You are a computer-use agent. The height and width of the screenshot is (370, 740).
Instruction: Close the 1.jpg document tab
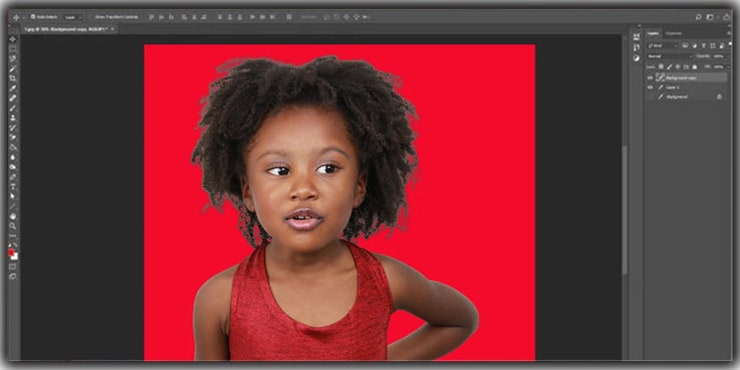(112, 29)
